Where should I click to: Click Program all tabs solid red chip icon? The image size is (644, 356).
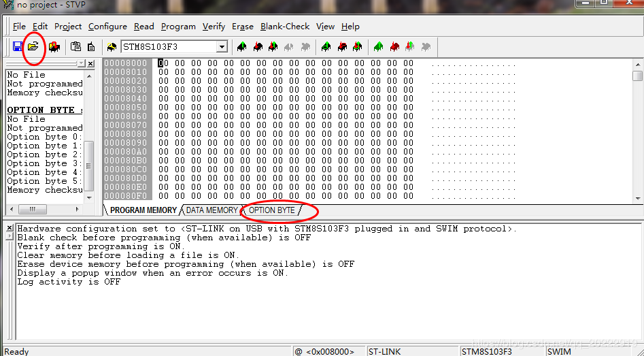click(x=394, y=47)
